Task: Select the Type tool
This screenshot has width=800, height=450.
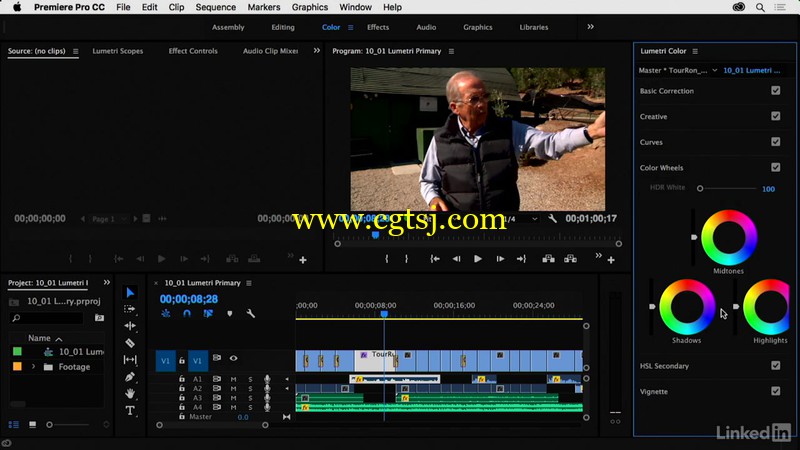Action: (x=130, y=411)
